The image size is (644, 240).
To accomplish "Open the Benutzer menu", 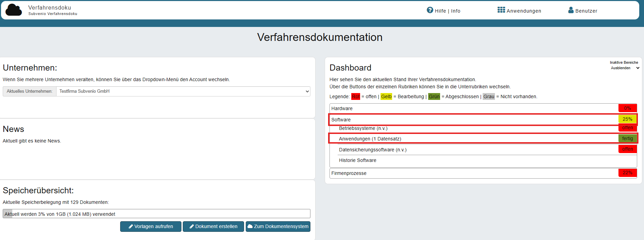I will click(583, 11).
